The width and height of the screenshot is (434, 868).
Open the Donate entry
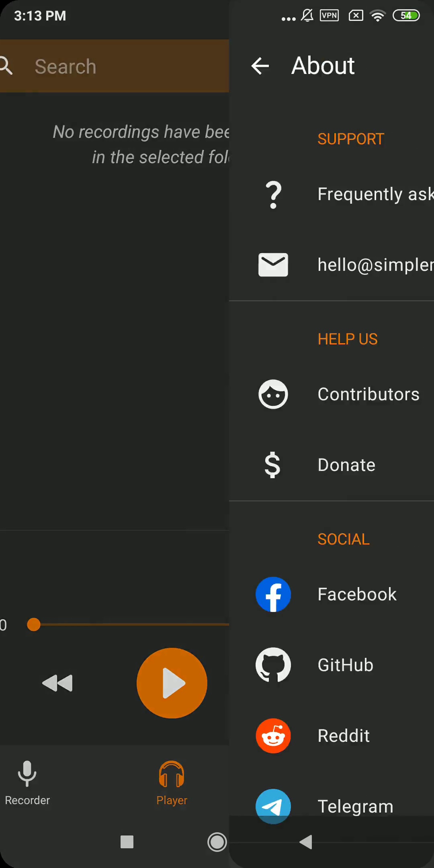(332, 465)
